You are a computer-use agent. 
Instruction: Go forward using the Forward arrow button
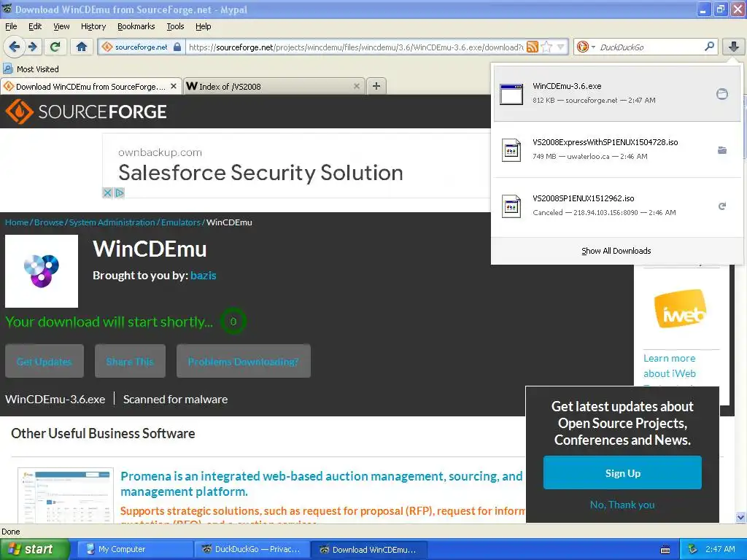click(x=32, y=47)
